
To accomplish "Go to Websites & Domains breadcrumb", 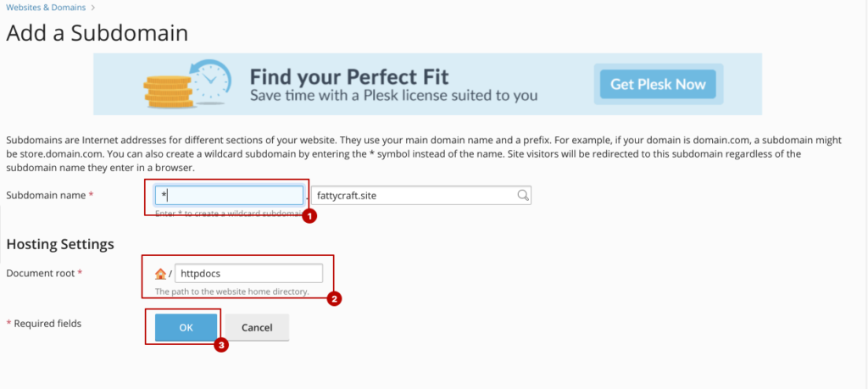I will (46, 8).
